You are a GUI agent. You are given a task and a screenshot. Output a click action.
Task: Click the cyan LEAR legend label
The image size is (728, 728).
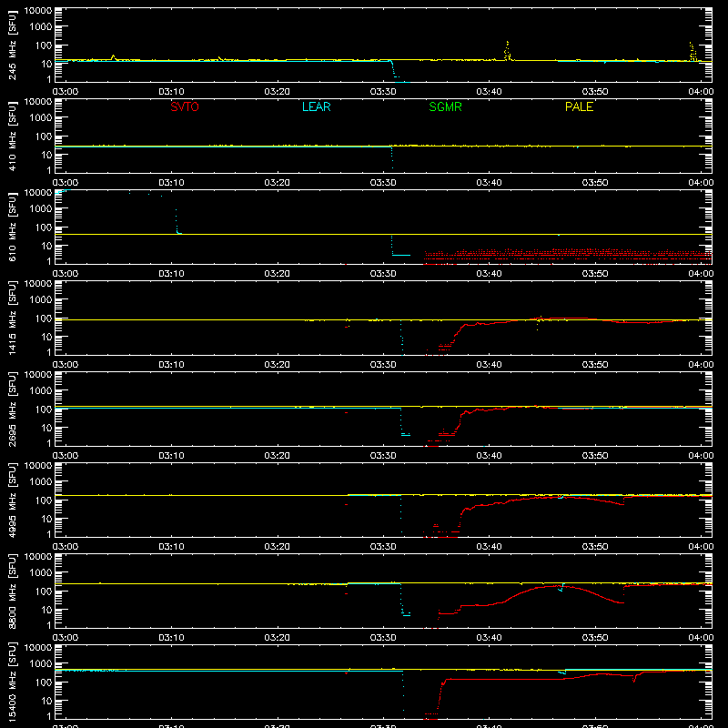coord(316,106)
